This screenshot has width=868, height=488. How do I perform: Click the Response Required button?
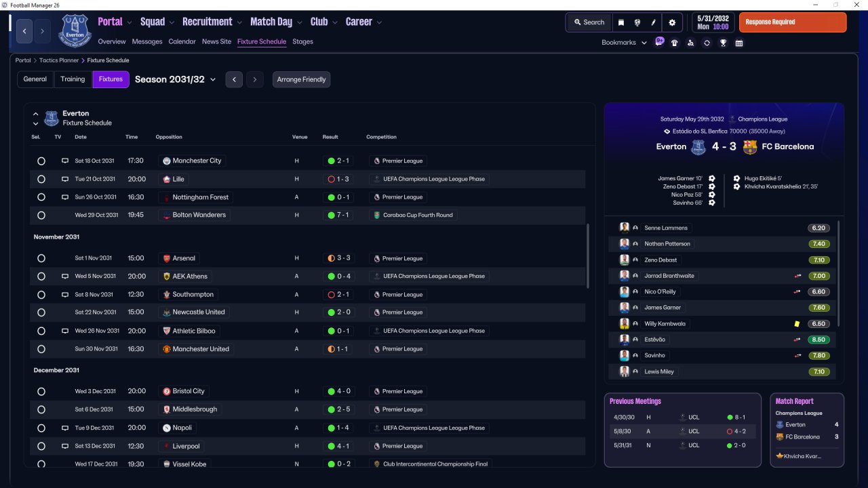coord(793,22)
